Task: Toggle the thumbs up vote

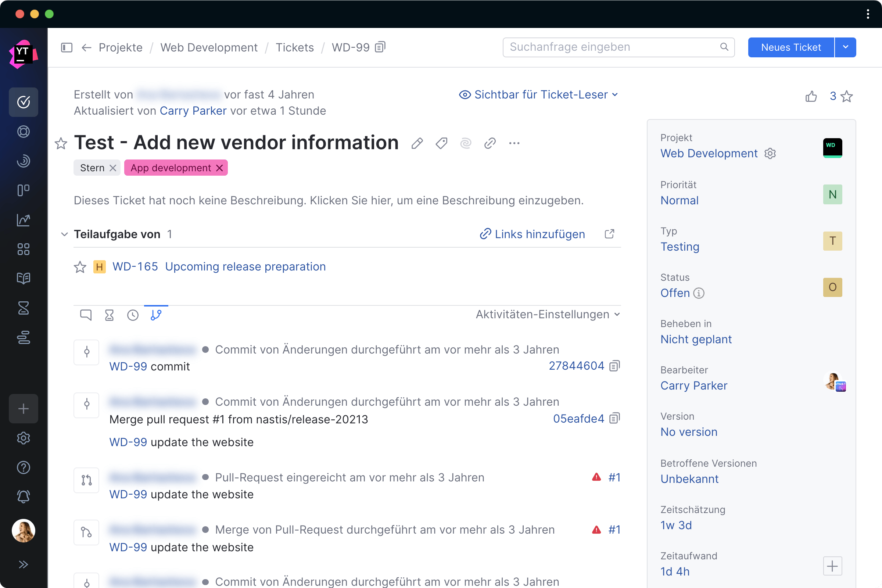Action: click(811, 96)
